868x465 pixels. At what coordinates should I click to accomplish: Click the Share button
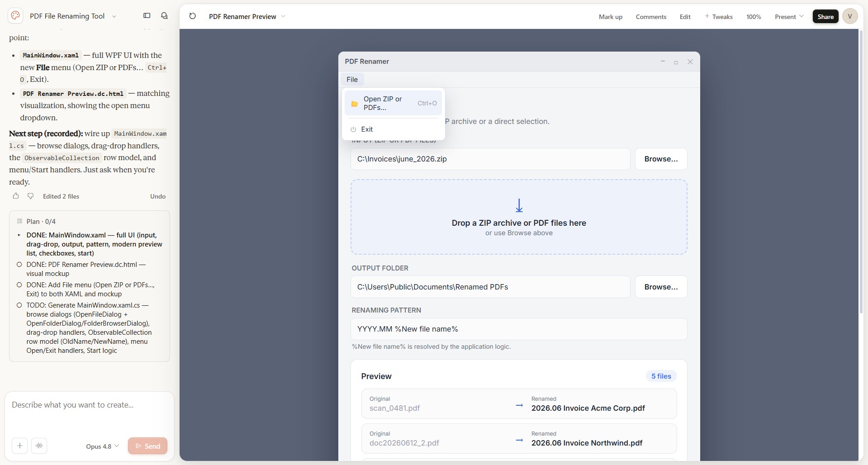tap(825, 16)
